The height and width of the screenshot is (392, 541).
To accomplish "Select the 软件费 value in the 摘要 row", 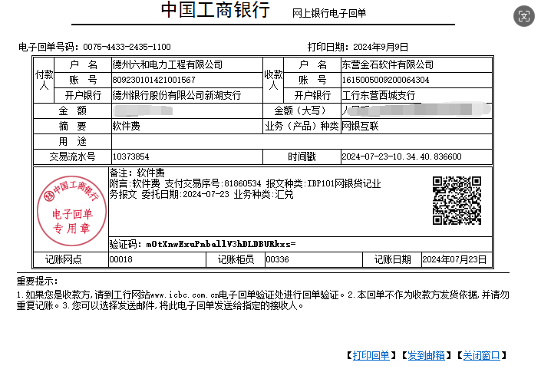I will tap(127, 126).
